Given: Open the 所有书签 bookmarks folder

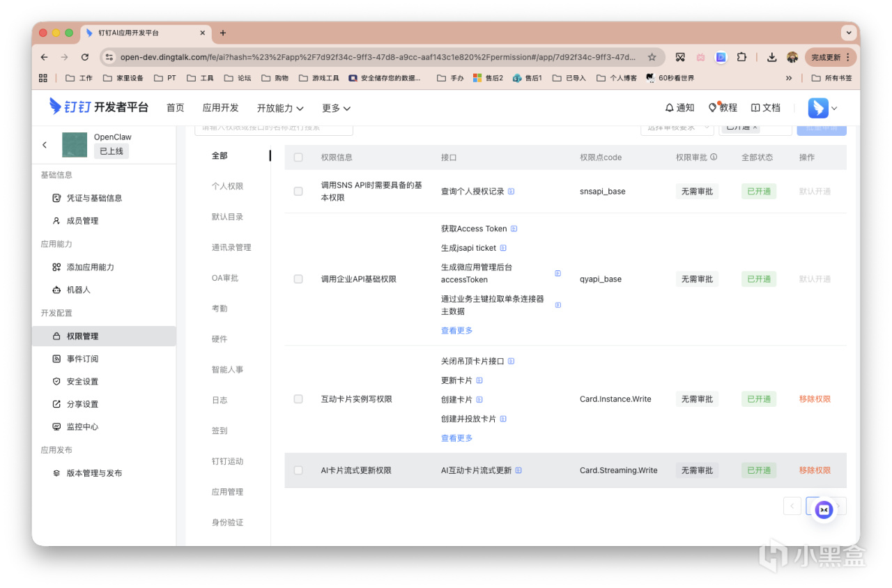Looking at the screenshot, I should pos(832,78).
